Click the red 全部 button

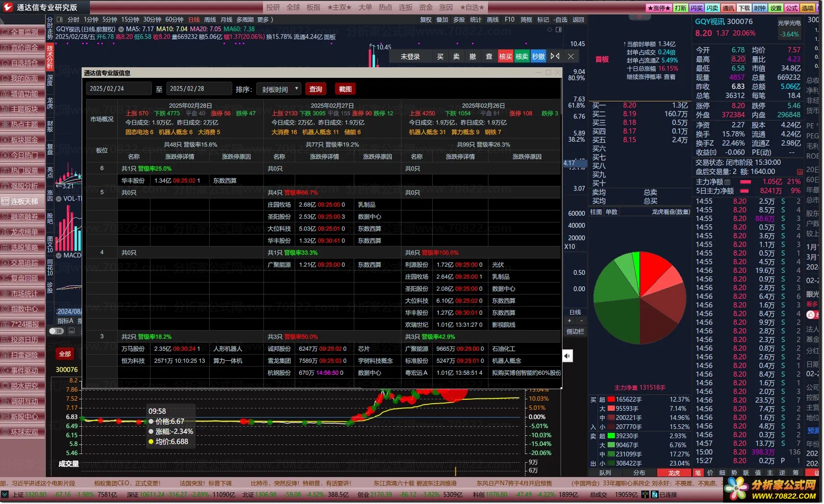(65, 354)
